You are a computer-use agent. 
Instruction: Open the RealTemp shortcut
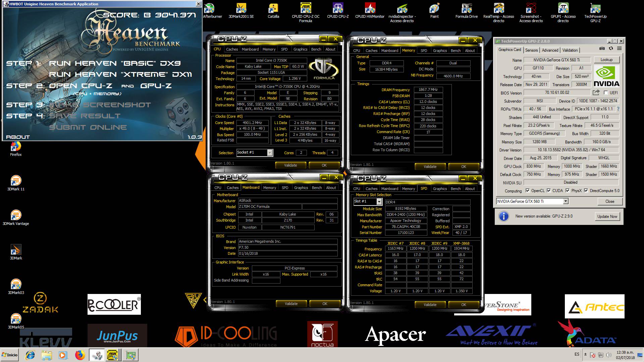(499, 13)
